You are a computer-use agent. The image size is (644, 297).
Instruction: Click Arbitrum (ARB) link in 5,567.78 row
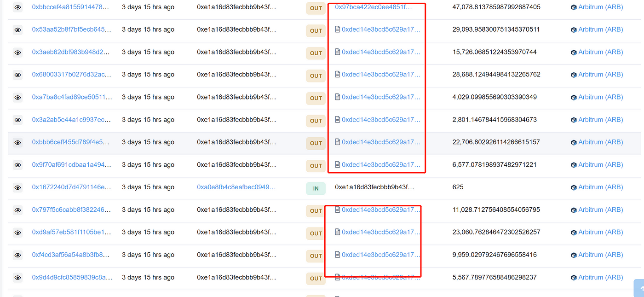[x=600, y=277]
